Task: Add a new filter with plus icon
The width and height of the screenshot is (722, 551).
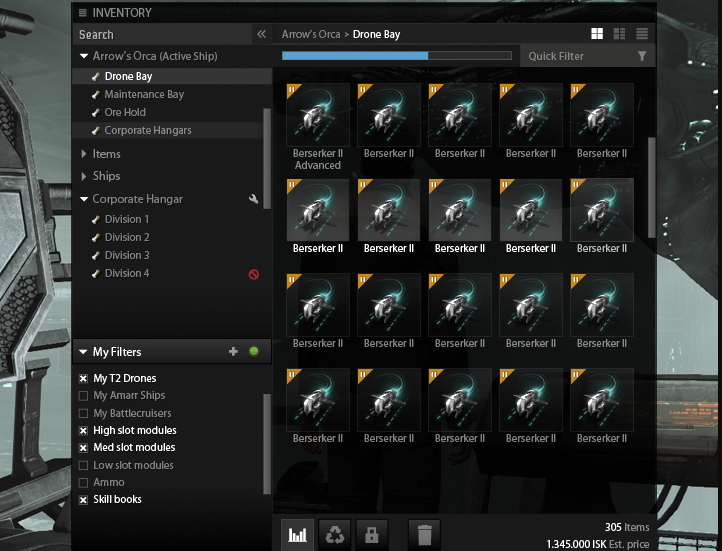Action: point(234,352)
